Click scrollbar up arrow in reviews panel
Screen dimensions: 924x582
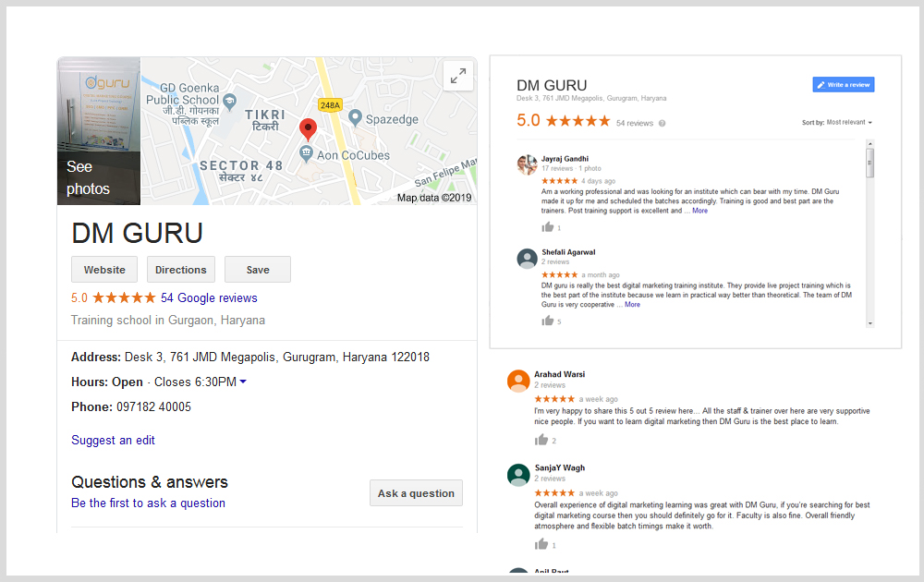click(869, 144)
